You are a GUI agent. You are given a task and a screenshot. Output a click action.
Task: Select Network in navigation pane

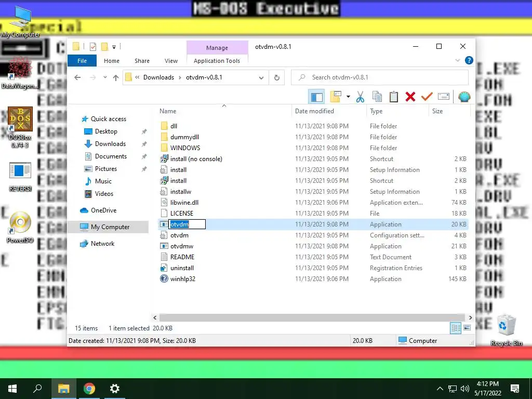tap(102, 244)
